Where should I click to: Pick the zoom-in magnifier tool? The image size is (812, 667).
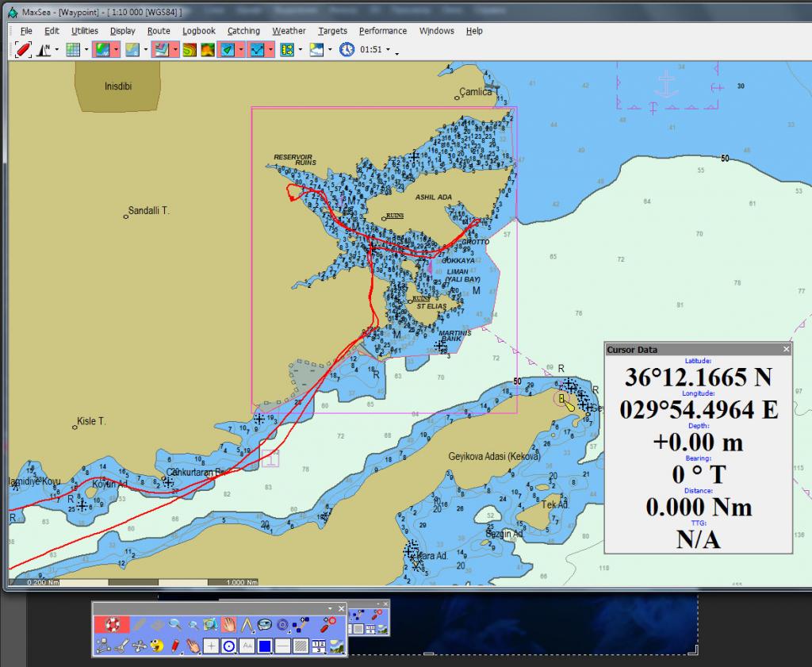tap(174, 624)
